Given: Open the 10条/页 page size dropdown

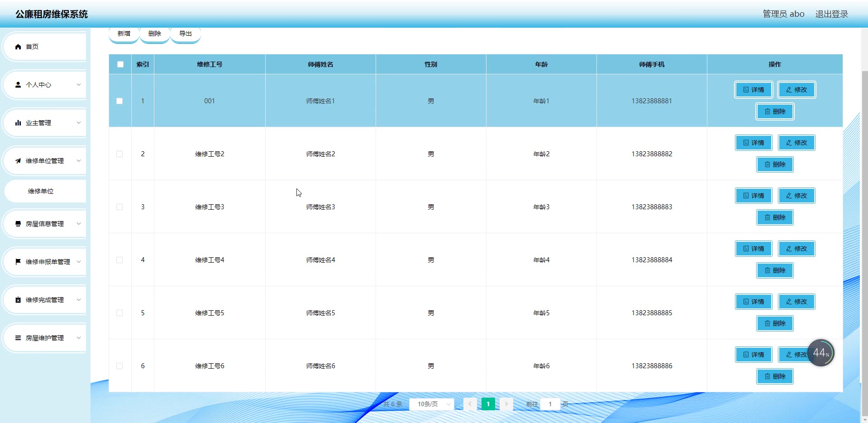Looking at the screenshot, I should [x=431, y=404].
